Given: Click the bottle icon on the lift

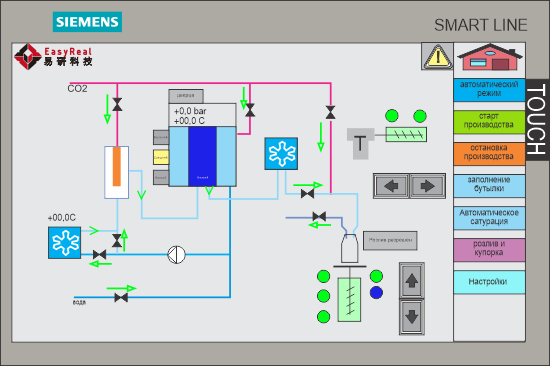Looking at the screenshot, I should click(x=350, y=248).
